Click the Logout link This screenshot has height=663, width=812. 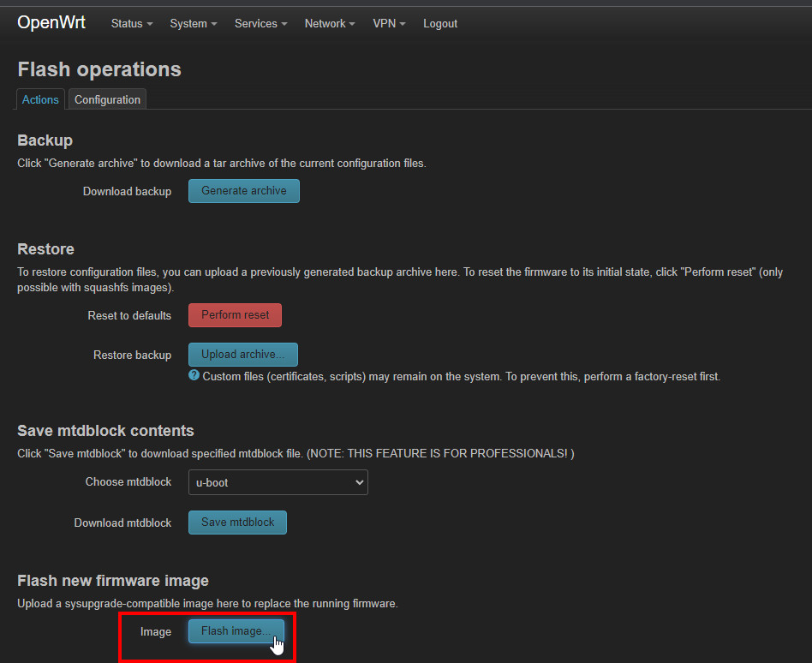point(440,24)
